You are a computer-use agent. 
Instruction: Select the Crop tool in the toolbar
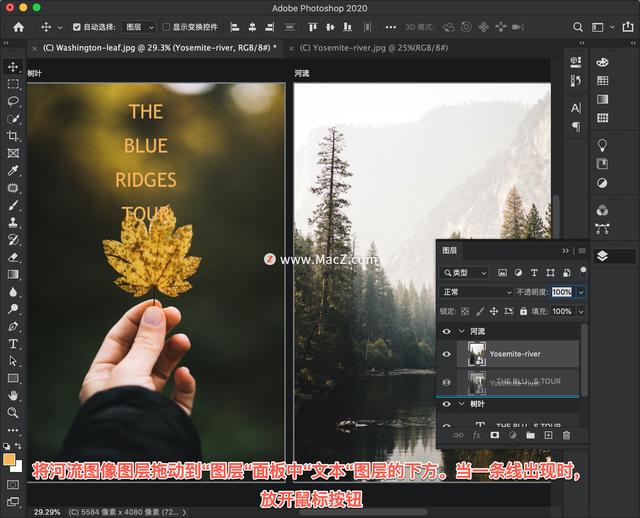pyautogui.click(x=13, y=135)
